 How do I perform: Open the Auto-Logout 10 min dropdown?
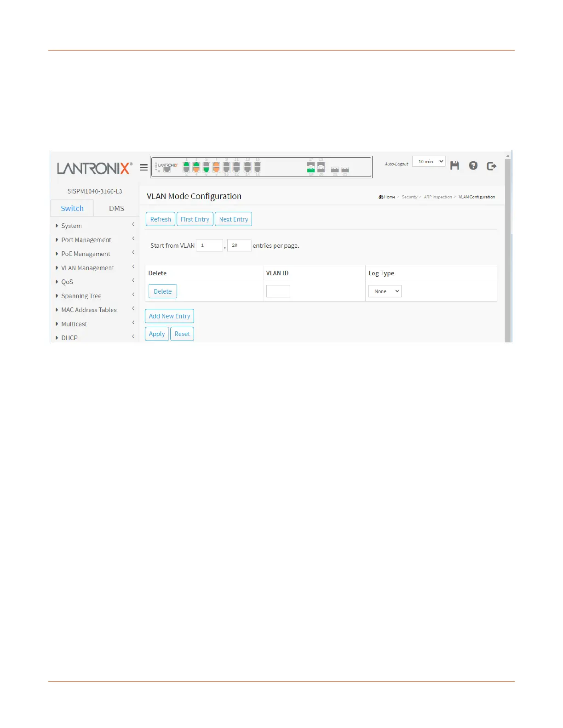point(429,161)
